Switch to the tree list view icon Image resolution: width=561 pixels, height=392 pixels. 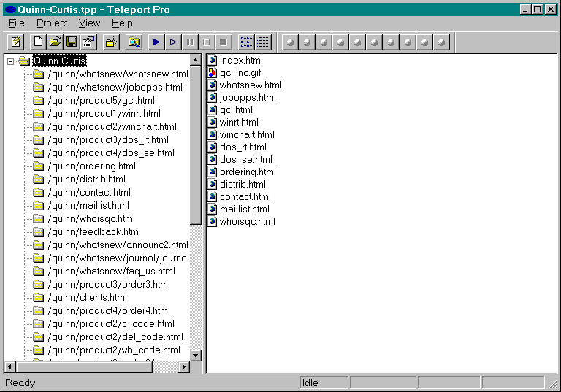point(246,42)
